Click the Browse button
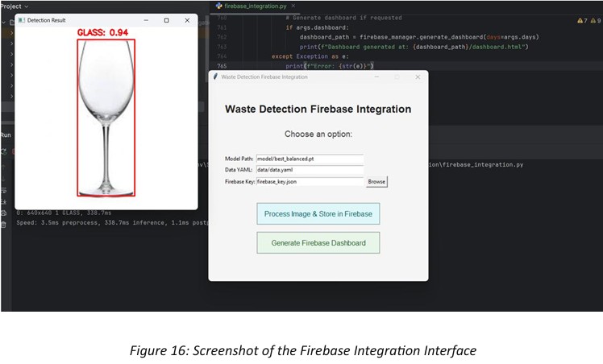Viewport: 603px width, 364px height. point(376,182)
